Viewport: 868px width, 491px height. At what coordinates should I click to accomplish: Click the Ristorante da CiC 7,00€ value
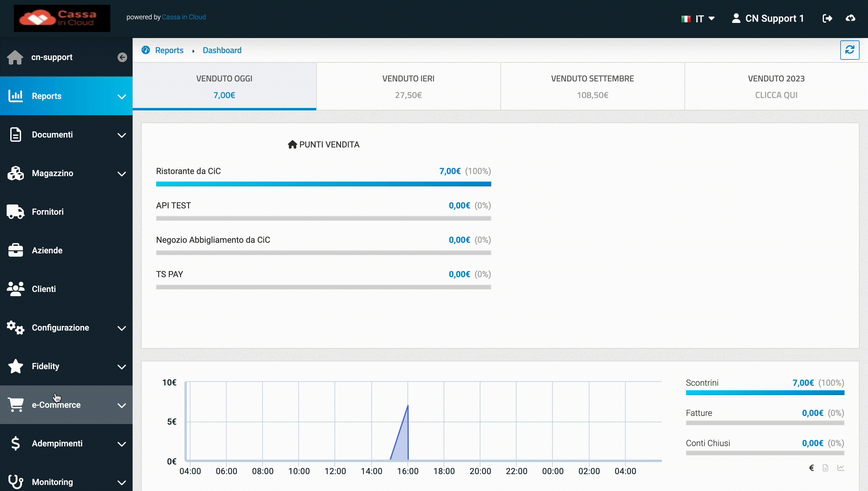(x=450, y=171)
